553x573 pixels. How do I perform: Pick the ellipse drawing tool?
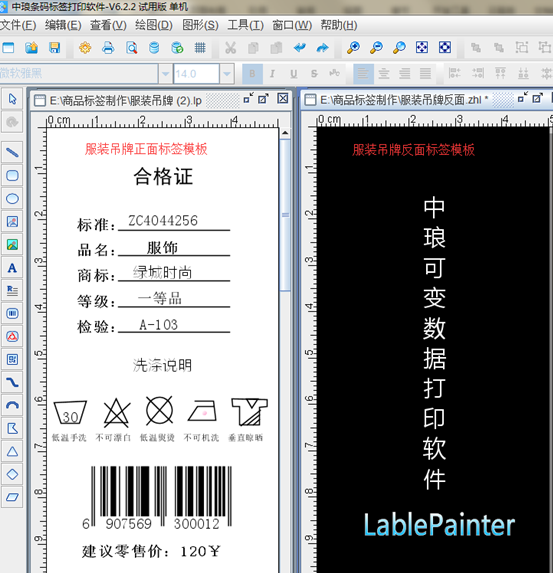click(x=12, y=198)
